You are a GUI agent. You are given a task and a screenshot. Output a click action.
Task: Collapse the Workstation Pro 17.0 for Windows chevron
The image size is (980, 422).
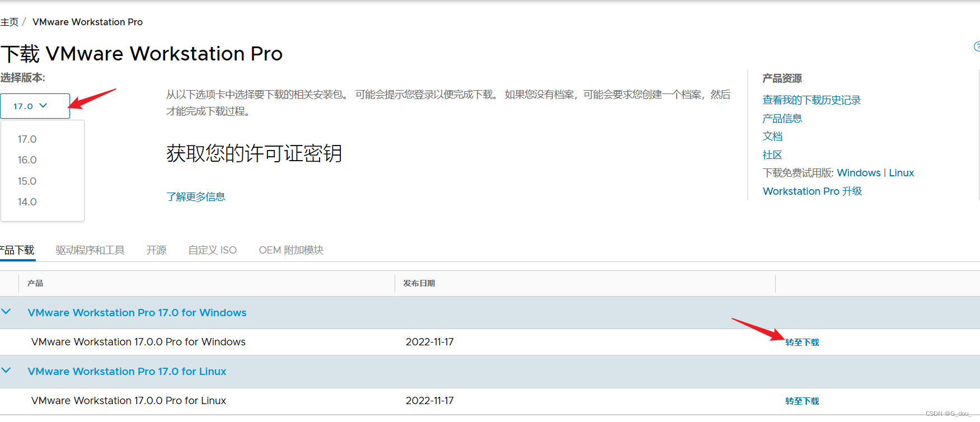click(6, 312)
